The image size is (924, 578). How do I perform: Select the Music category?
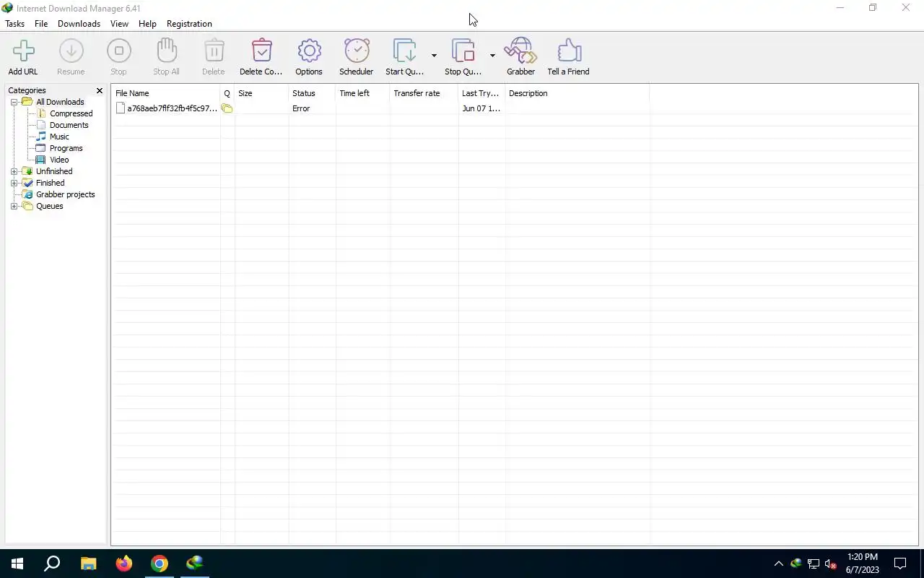59,137
